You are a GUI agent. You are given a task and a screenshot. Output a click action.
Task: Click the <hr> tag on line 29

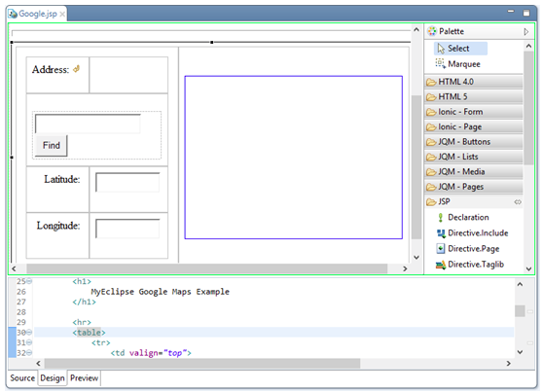tap(82, 323)
